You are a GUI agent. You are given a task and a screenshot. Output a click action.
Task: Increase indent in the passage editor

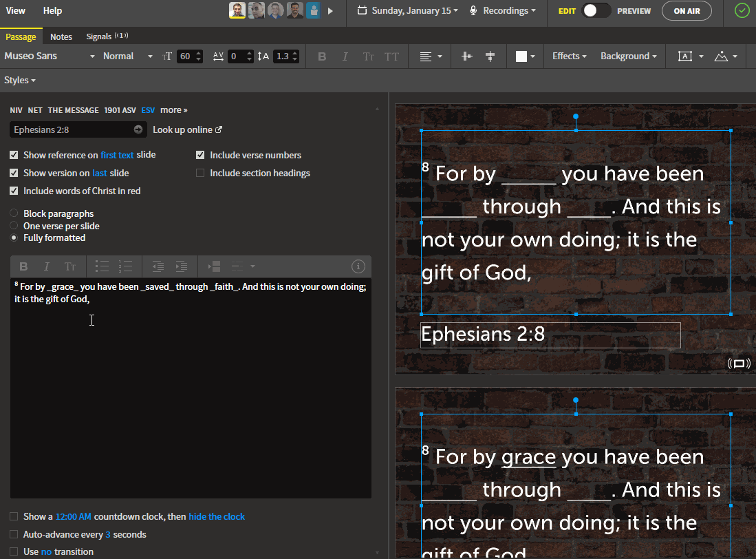point(182,266)
